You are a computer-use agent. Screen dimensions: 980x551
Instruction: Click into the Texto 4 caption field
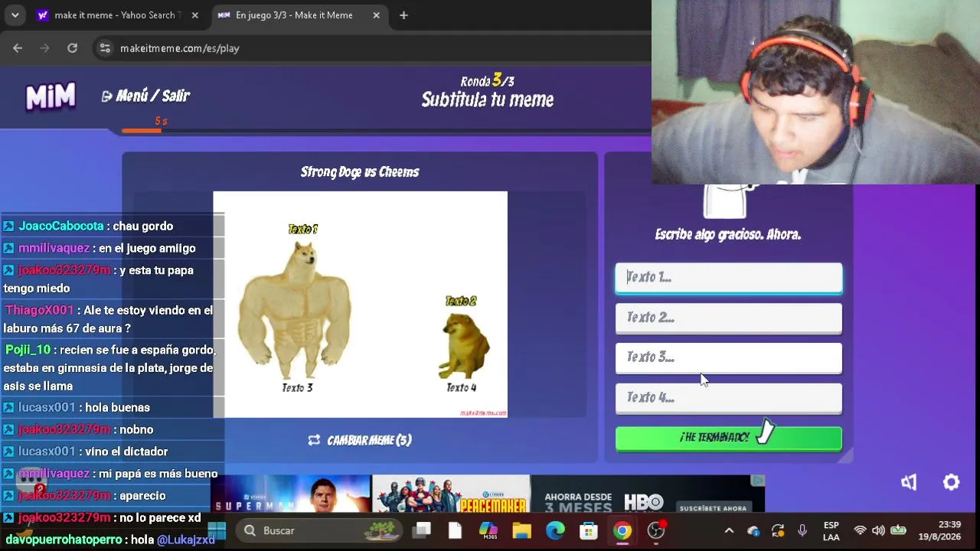(x=729, y=397)
